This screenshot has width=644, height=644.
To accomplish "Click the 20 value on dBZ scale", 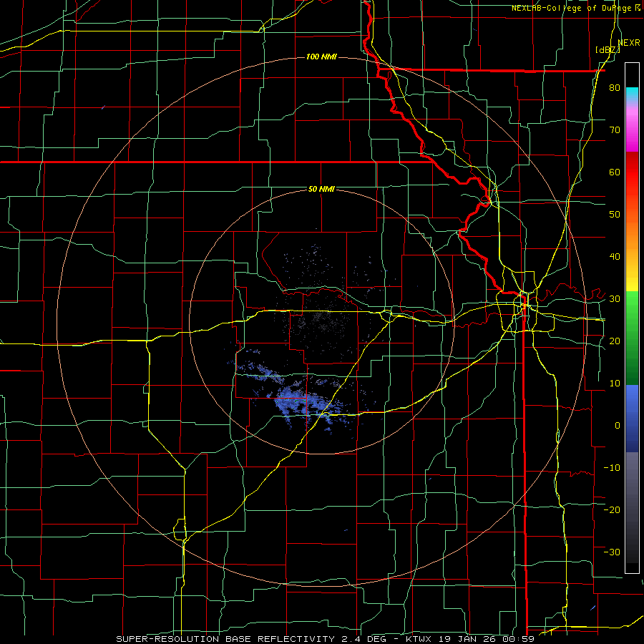I will point(615,341).
